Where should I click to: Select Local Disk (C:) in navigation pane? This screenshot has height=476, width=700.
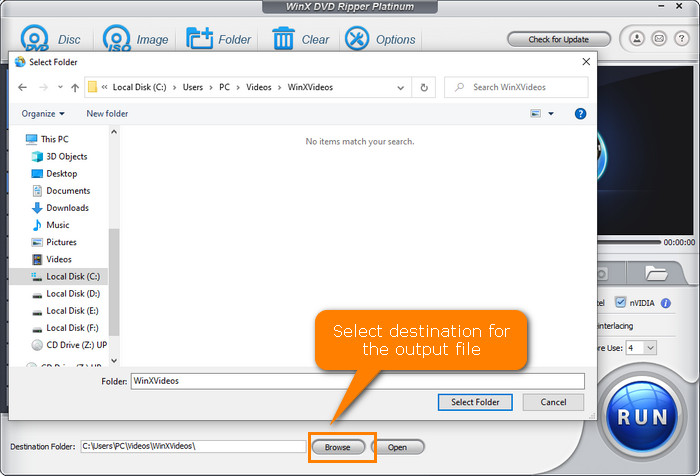pyautogui.click(x=59, y=276)
